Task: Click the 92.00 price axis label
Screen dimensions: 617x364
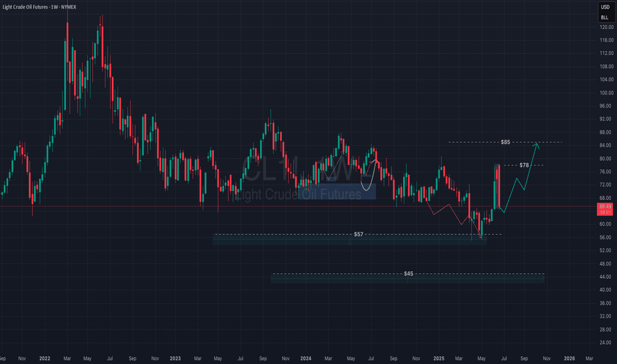Action: tap(606, 119)
